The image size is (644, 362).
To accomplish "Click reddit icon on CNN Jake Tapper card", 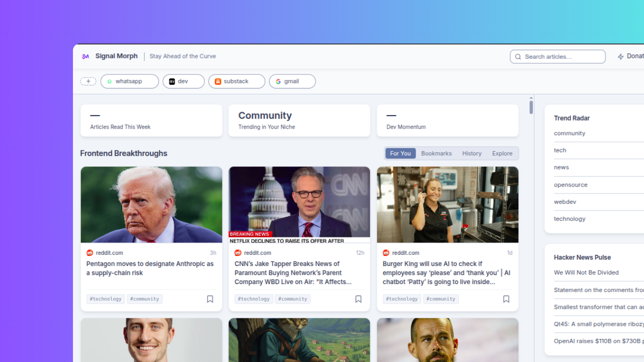I will pyautogui.click(x=238, y=253).
